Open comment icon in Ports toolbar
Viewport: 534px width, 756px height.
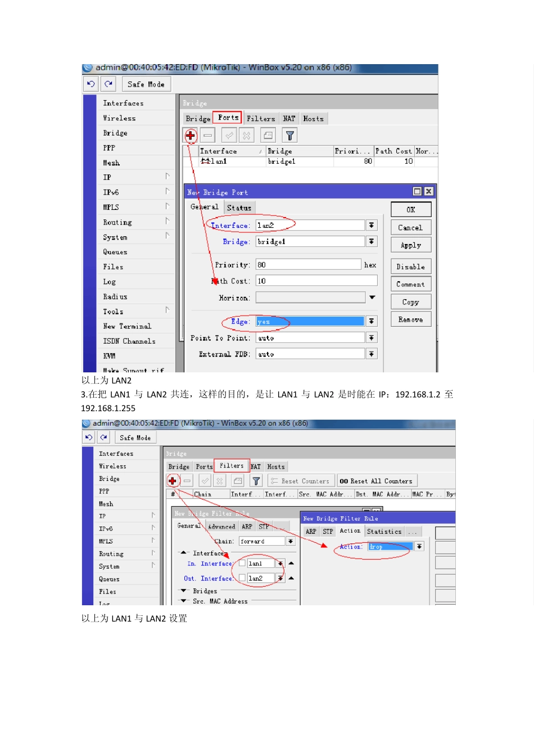tap(268, 136)
